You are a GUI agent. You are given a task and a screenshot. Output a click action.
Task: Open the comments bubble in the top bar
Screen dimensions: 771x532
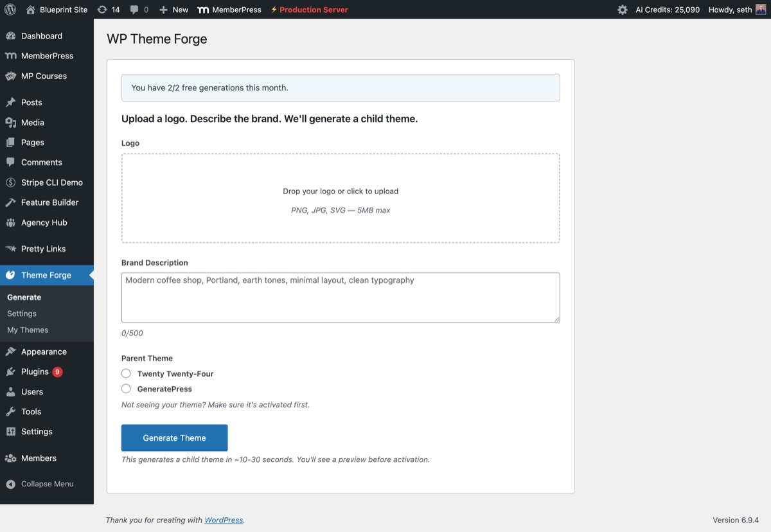tap(137, 10)
